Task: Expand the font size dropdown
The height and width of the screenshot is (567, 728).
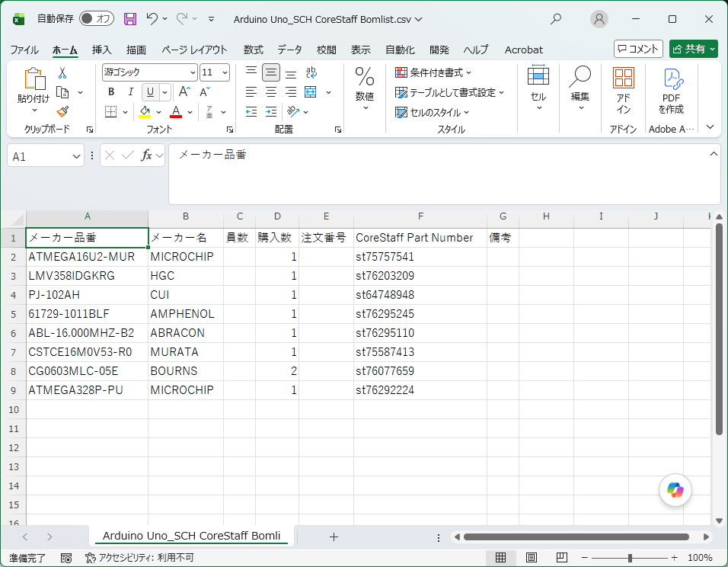Action: [225, 72]
